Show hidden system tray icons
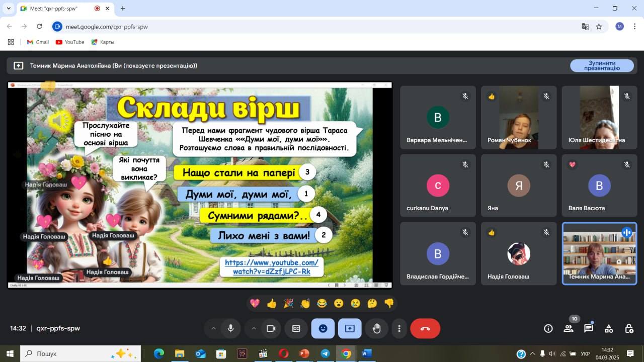 [x=533, y=353]
